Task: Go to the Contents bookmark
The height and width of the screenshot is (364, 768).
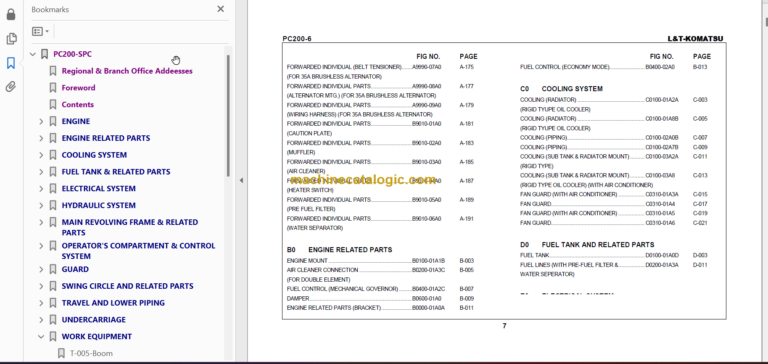Action: 77,104
